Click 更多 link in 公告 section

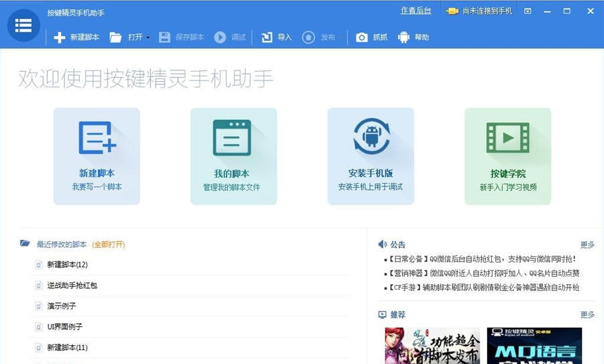[x=587, y=245]
